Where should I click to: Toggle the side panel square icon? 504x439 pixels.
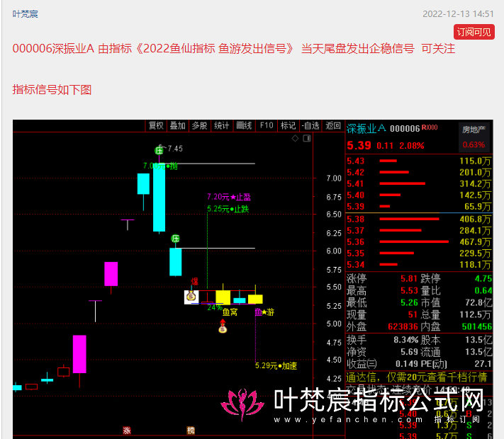(x=307, y=138)
